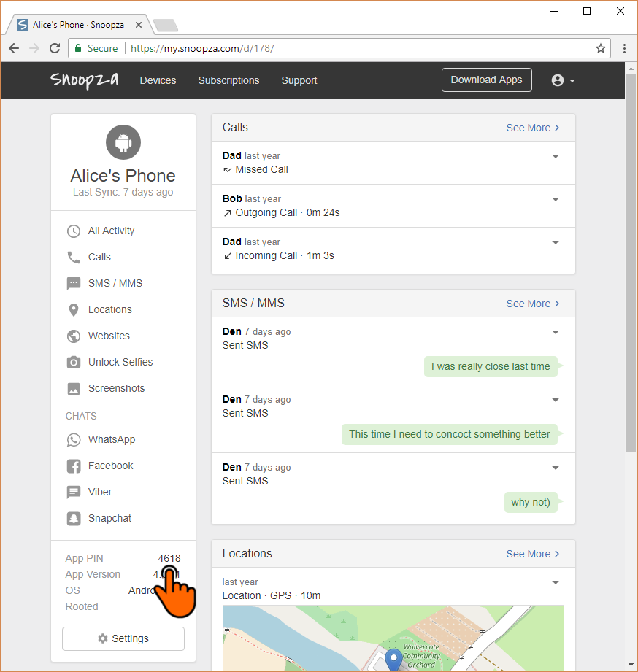
Task: Open the user account dropdown menu
Action: coord(563,80)
